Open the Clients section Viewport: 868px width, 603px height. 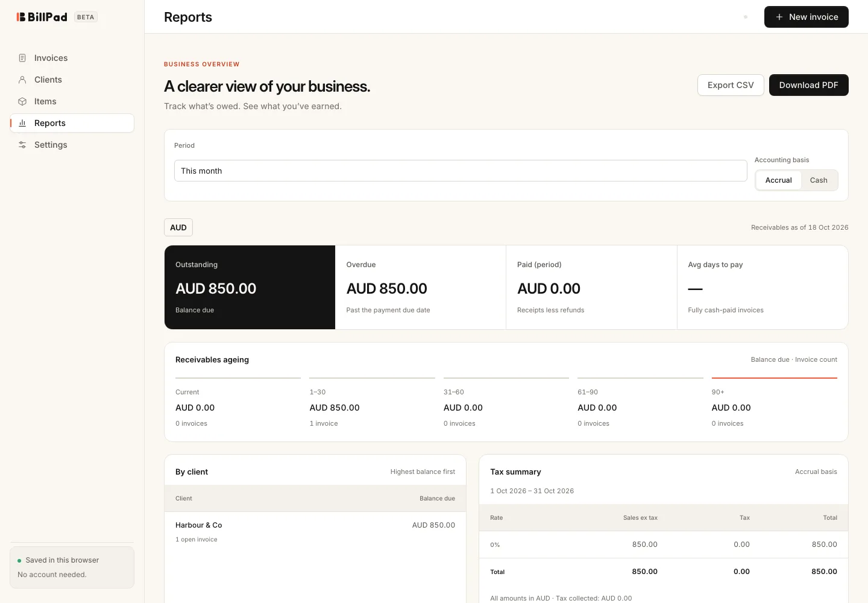point(72,80)
